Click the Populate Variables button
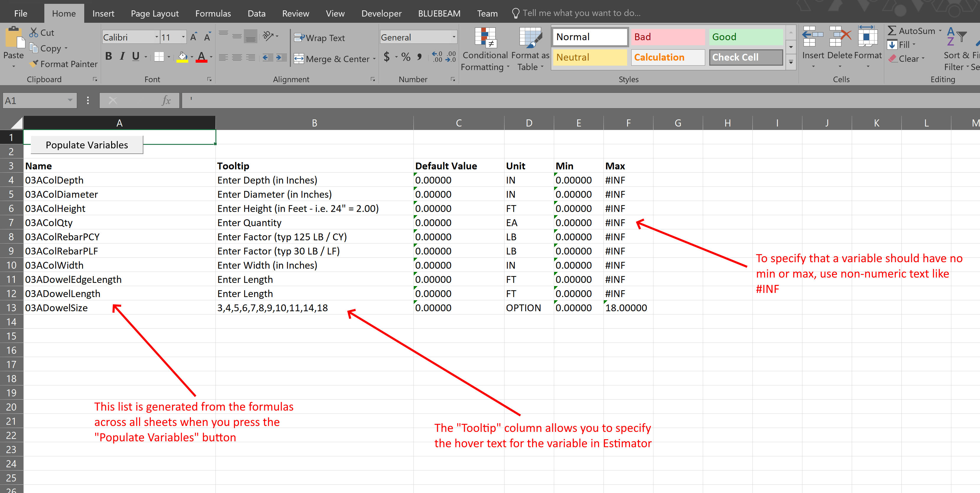The width and height of the screenshot is (980, 493). coord(87,145)
